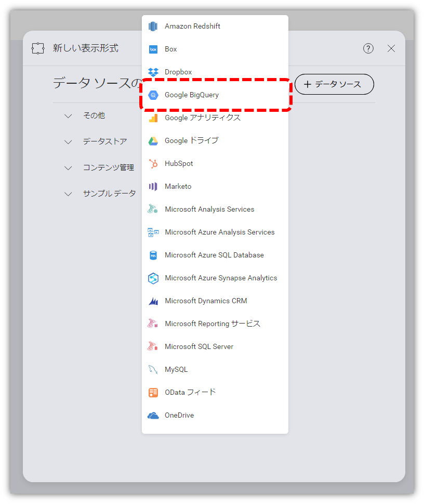424x504 pixels.
Task: Pick Microsoft Analysis Services entry
Action: coord(215,209)
